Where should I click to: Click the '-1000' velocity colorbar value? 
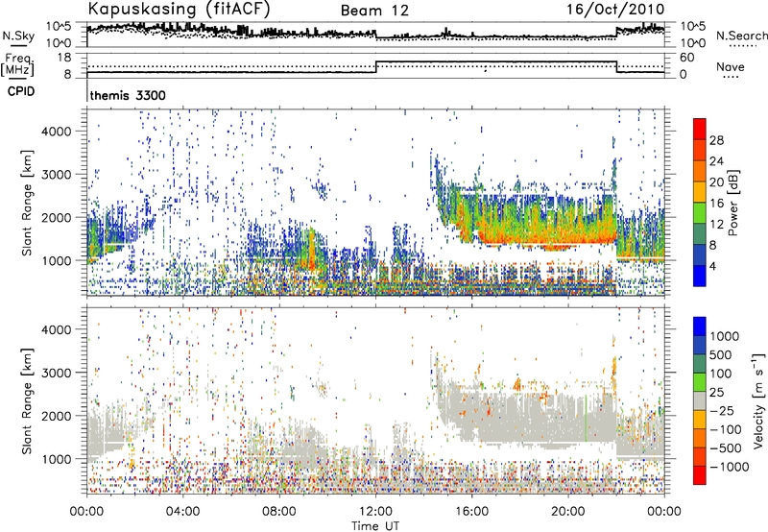730,467
